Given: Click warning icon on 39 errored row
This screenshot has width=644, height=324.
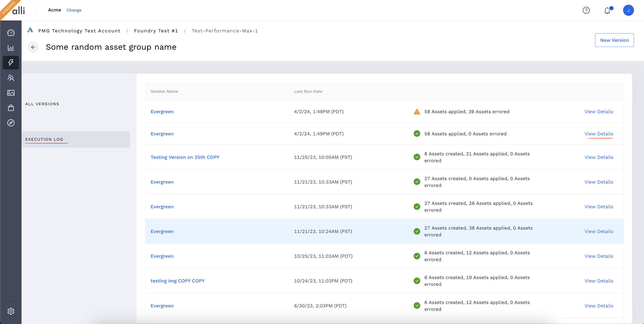Looking at the screenshot, I should click(417, 111).
